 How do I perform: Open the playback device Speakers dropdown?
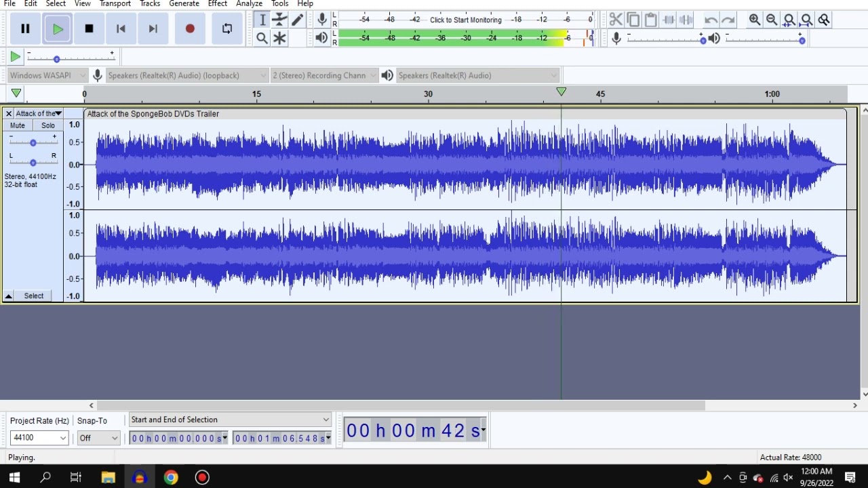[477, 75]
